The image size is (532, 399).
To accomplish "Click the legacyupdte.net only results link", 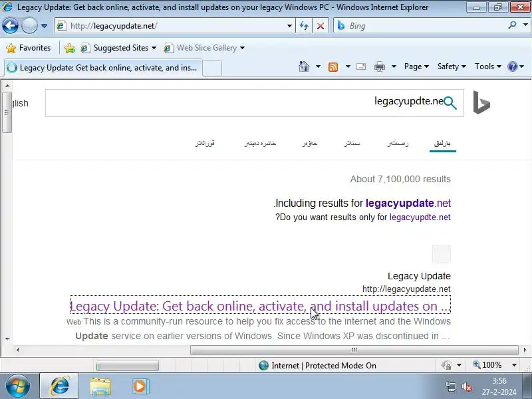I will coord(420,217).
